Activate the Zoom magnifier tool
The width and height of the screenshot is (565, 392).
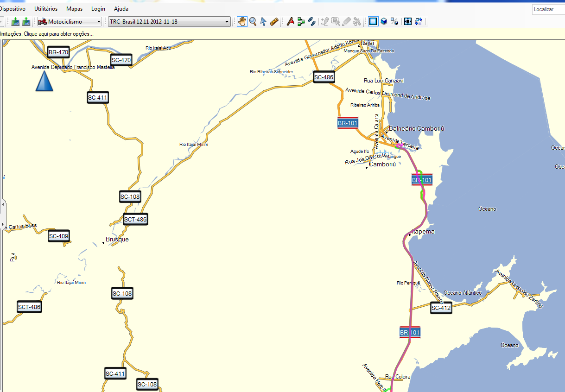coord(253,21)
